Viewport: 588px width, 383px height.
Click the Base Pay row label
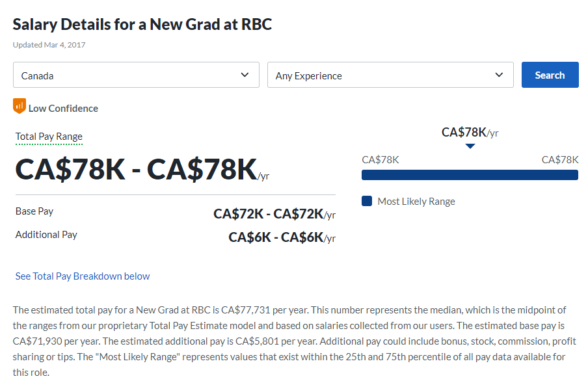tap(34, 211)
